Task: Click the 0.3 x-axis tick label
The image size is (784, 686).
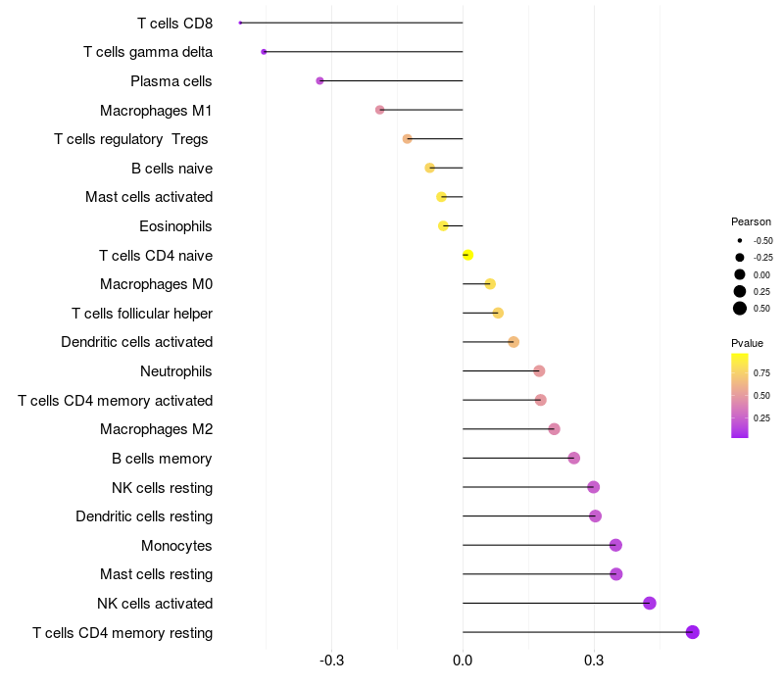Action: (x=594, y=660)
